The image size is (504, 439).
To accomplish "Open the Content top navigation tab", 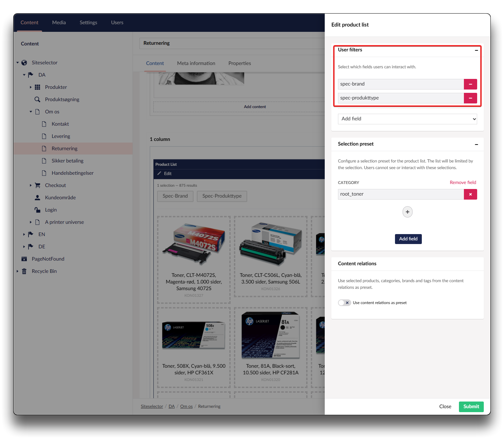I will point(29,23).
